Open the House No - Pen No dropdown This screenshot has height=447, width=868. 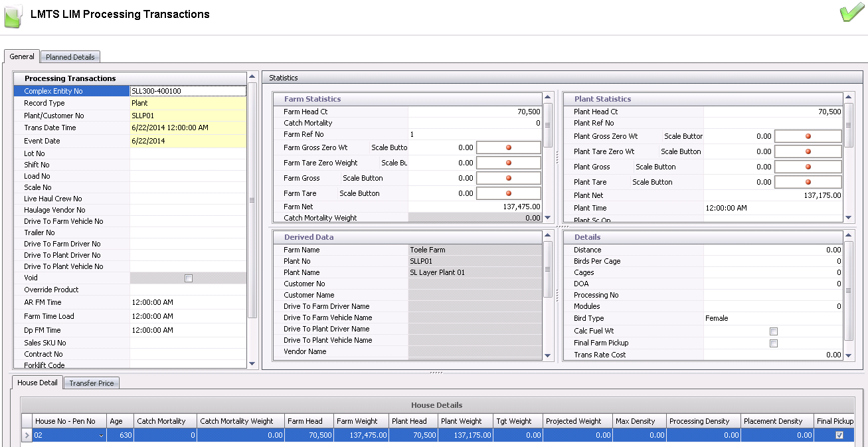[101, 436]
